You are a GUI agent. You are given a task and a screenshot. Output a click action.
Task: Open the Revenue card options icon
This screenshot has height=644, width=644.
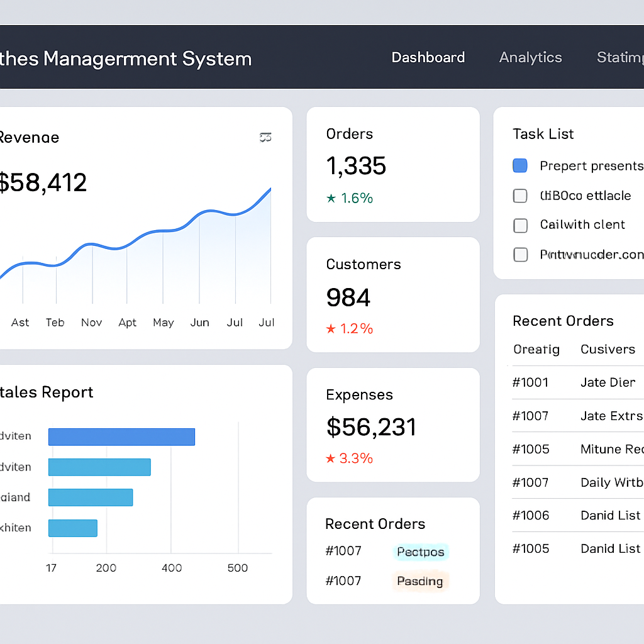click(x=265, y=137)
